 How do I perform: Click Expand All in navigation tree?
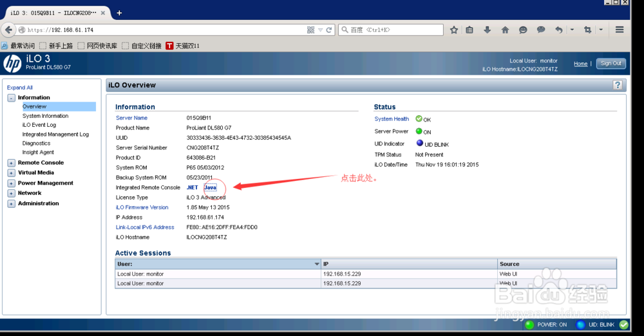pyautogui.click(x=20, y=88)
